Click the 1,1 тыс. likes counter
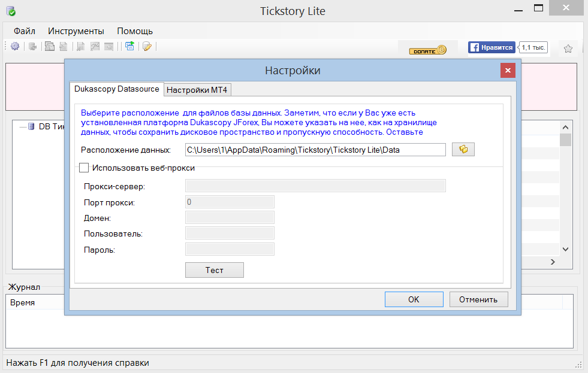588x373 pixels. pos(533,47)
